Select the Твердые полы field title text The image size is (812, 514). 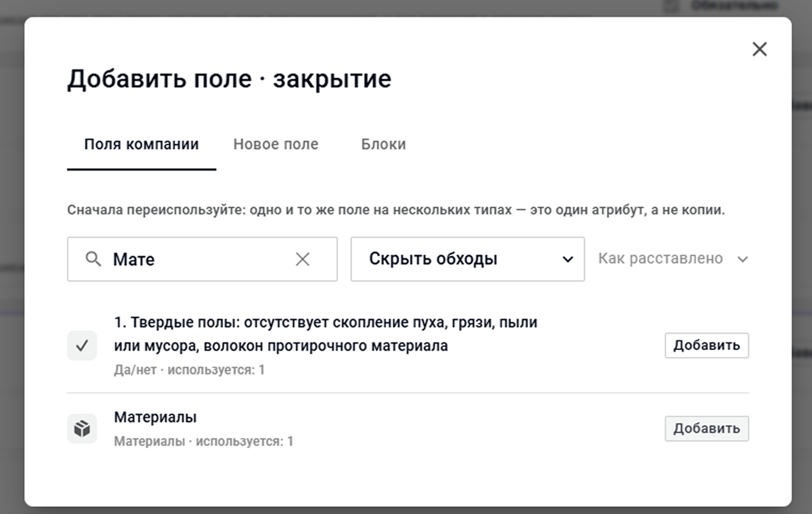pyautogui.click(x=326, y=334)
